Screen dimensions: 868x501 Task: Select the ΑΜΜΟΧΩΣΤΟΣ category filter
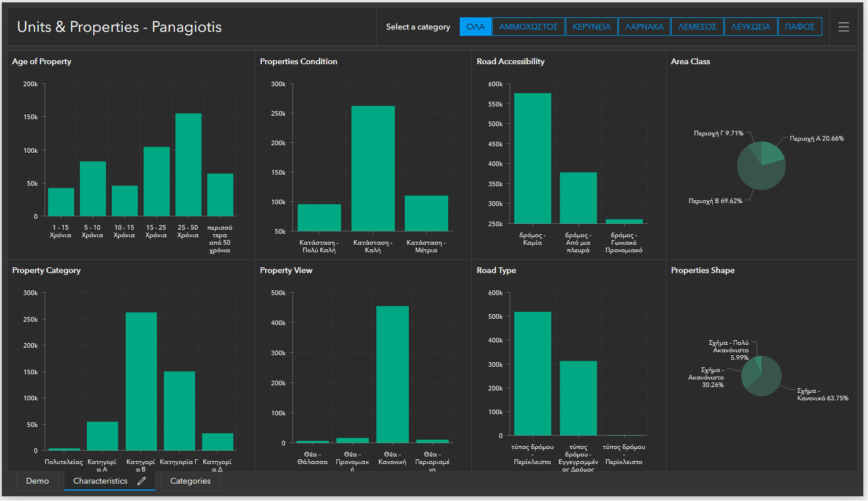[528, 26]
